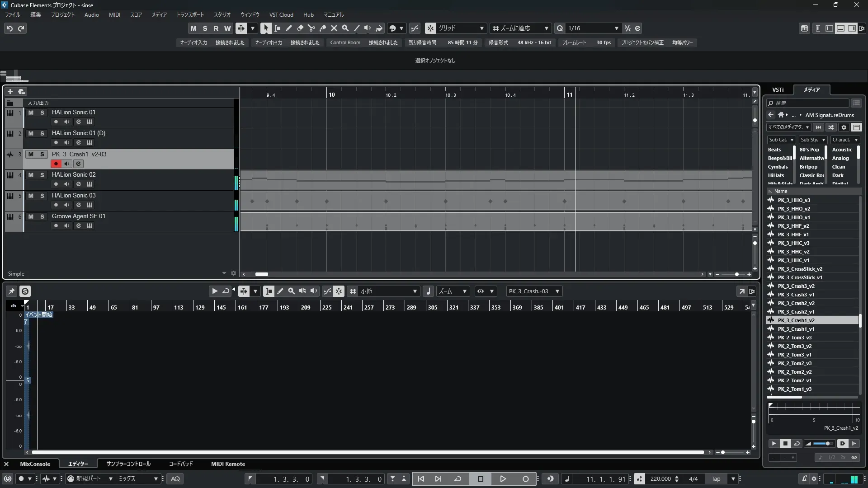Click the Tap tempo button
This screenshot has height=488, width=868.
pos(716,479)
